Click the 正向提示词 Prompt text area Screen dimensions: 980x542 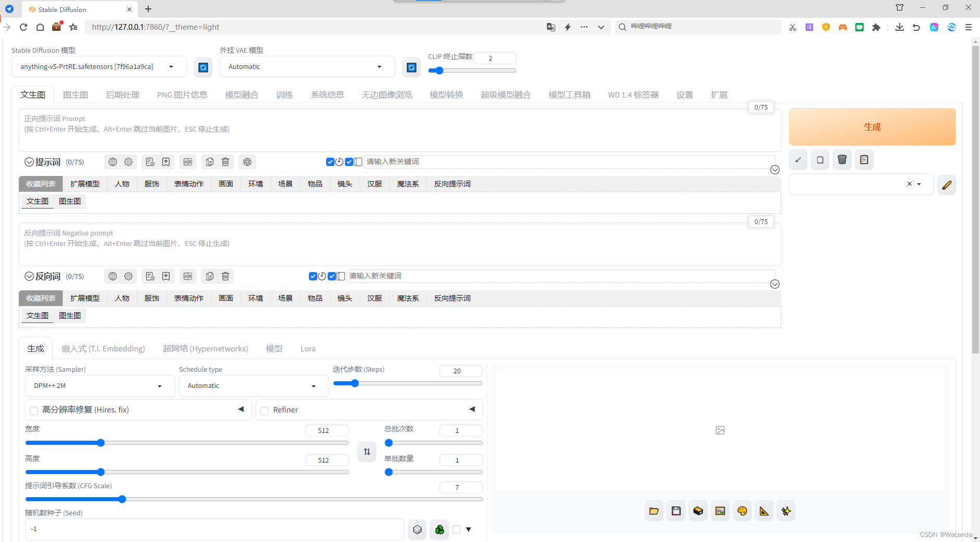click(x=400, y=131)
